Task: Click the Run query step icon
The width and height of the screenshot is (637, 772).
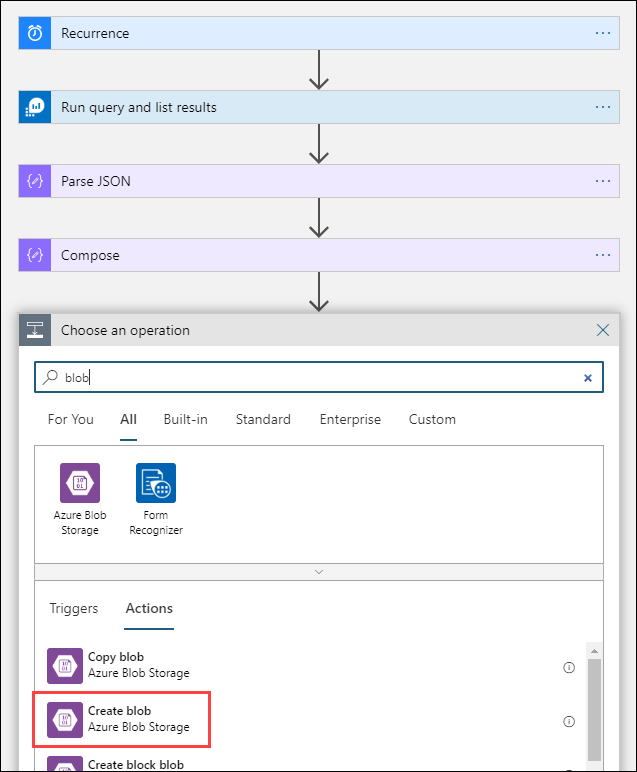Action: tap(35, 107)
